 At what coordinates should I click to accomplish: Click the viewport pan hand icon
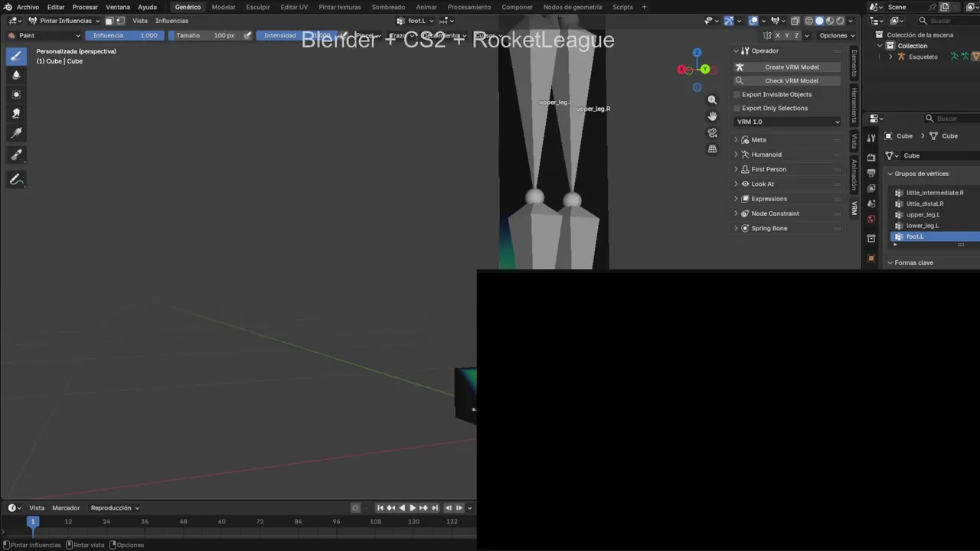click(x=712, y=116)
